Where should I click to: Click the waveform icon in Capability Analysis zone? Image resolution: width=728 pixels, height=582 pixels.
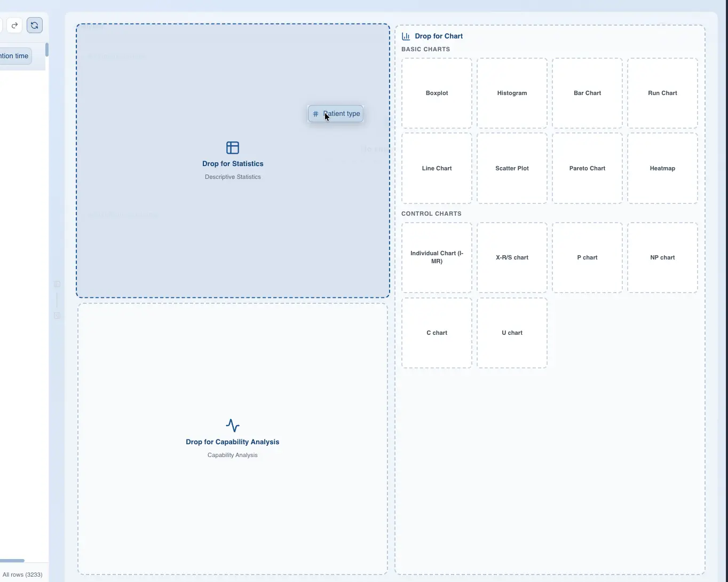(232, 426)
